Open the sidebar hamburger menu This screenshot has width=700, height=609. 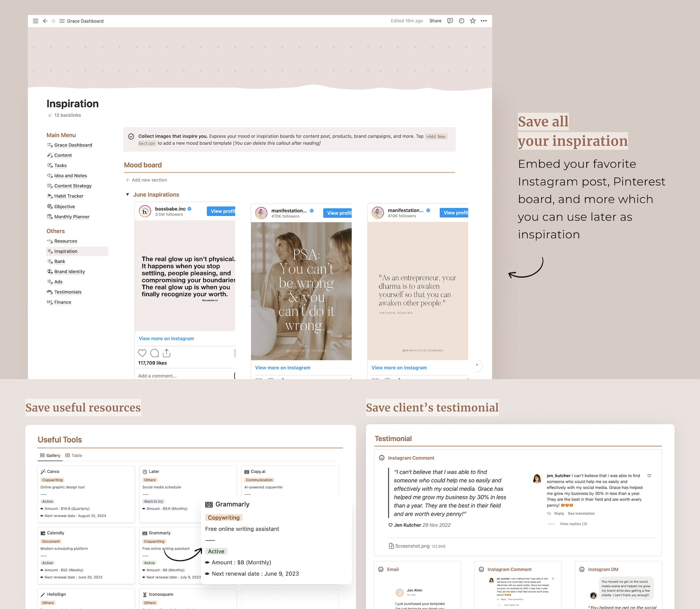36,21
